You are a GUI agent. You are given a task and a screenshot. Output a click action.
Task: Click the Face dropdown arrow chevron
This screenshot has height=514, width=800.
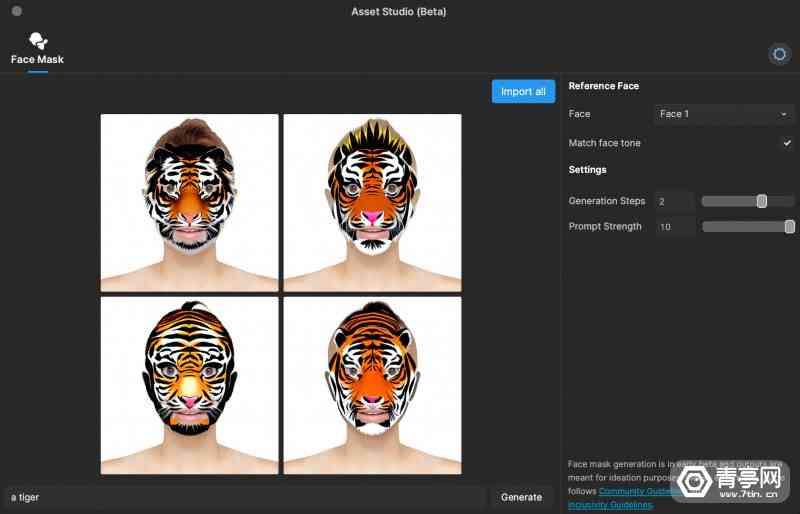pos(784,114)
